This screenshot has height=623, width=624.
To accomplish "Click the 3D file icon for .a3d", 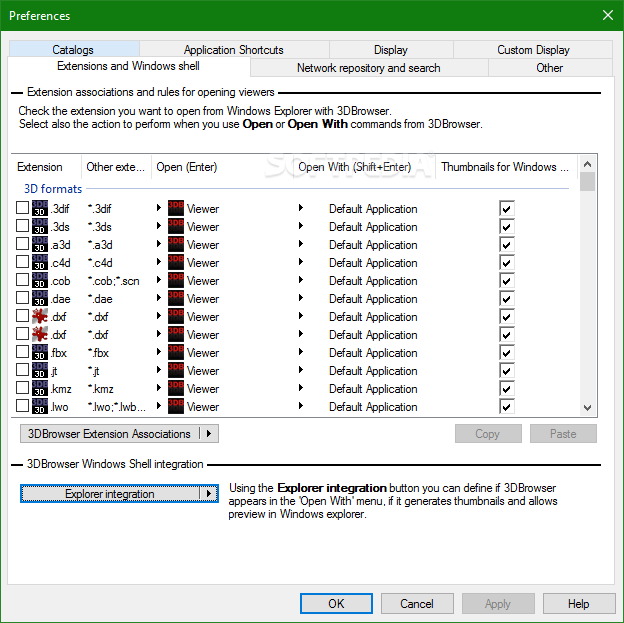I will pyautogui.click(x=40, y=244).
